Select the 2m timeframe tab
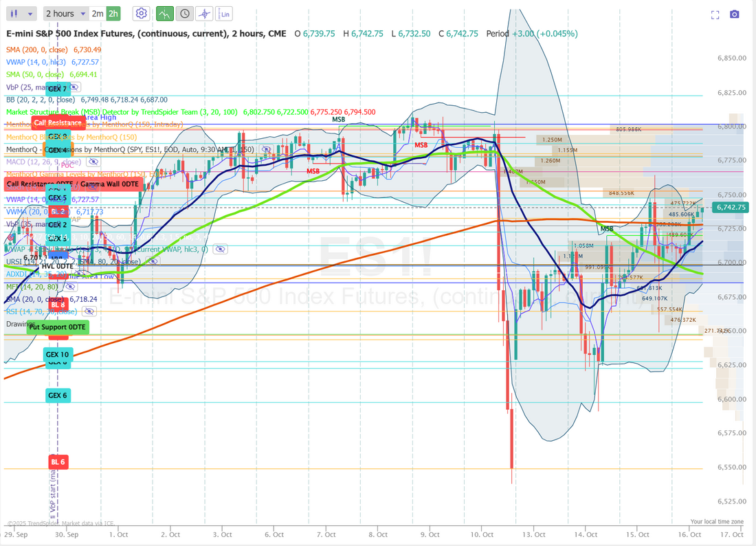The height and width of the screenshot is (546, 756). (98, 13)
